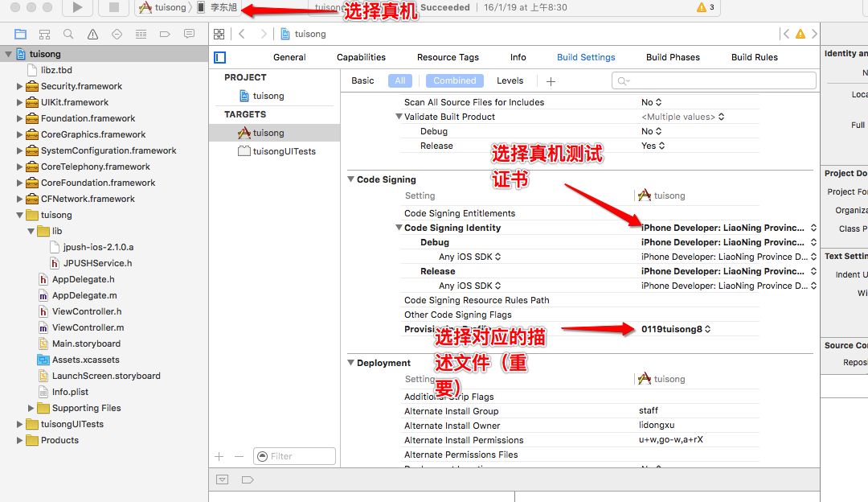Open the Symbol navigator icon
The width and height of the screenshot is (868, 502).
click(x=45, y=35)
